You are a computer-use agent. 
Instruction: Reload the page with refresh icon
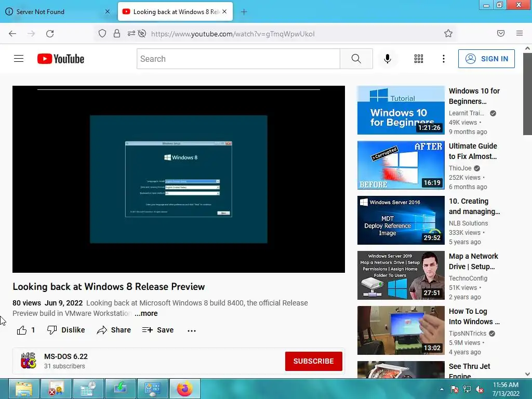pos(50,33)
